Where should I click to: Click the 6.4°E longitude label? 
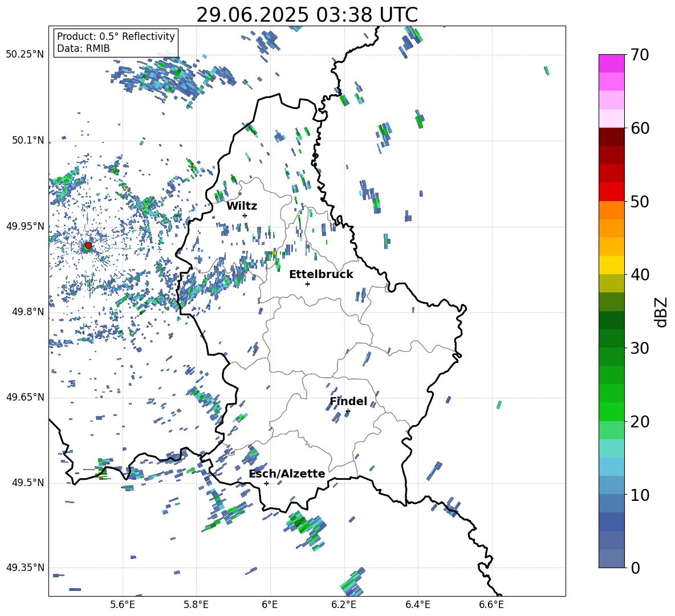(417, 605)
